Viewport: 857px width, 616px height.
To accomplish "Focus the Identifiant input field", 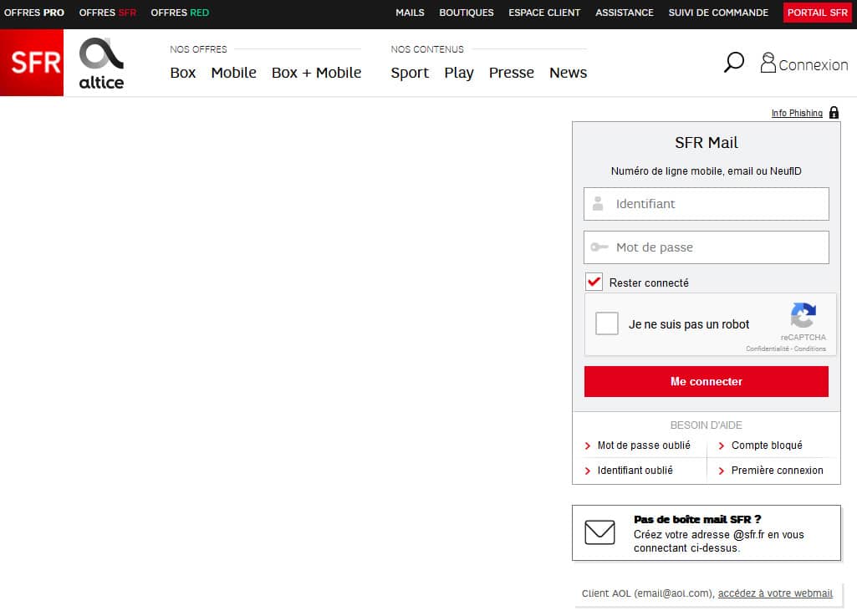I will pos(707,204).
